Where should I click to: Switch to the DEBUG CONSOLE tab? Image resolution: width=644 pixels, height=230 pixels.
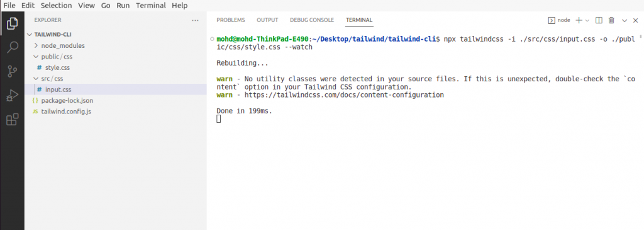(x=312, y=20)
